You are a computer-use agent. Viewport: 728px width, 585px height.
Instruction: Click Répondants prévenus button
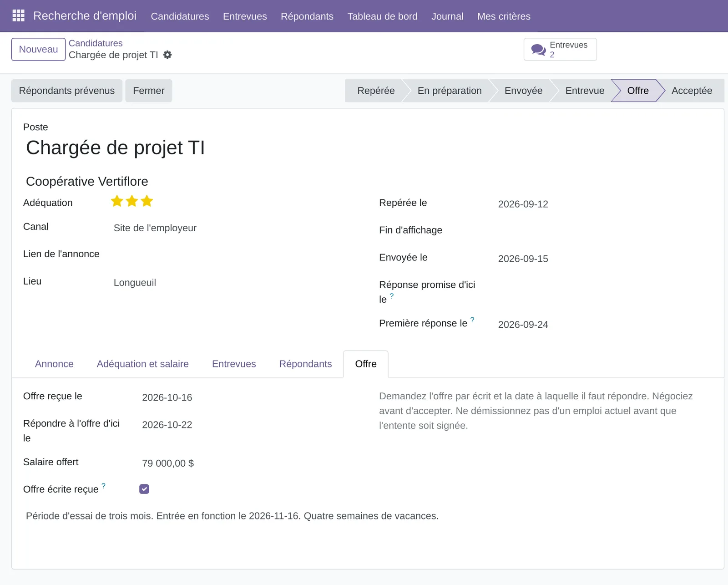(x=67, y=91)
